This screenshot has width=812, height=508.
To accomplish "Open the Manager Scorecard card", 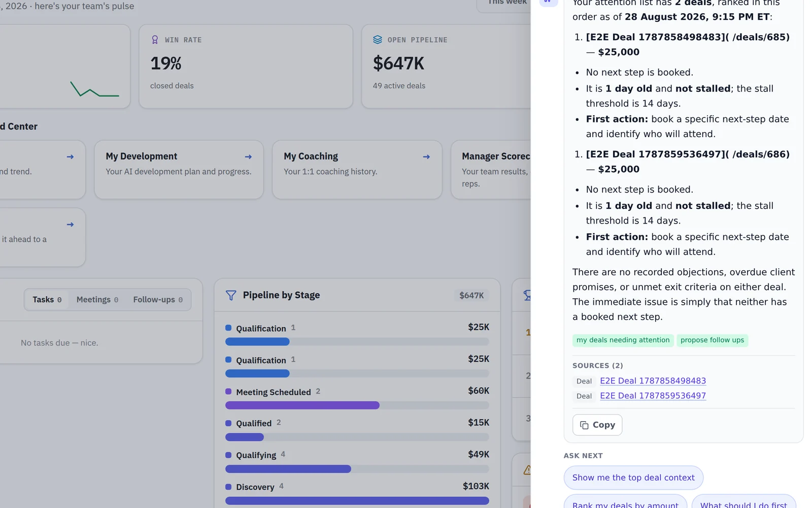I will click(491, 170).
